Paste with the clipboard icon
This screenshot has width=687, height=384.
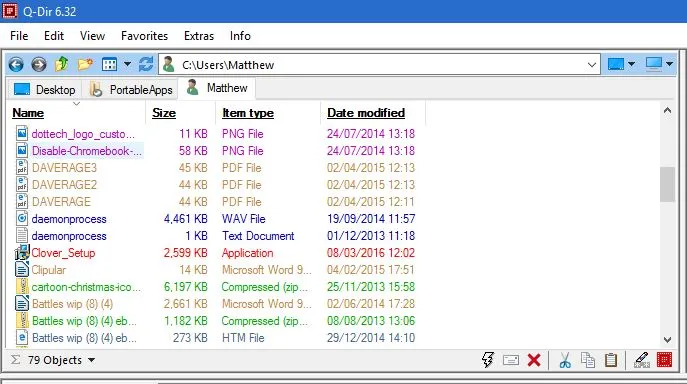click(x=611, y=360)
